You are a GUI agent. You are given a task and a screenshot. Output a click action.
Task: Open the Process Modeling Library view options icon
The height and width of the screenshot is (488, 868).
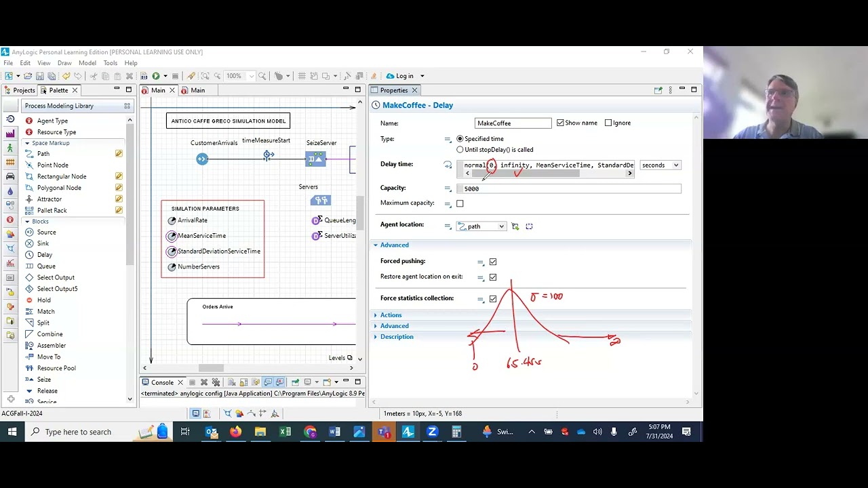[x=127, y=106]
